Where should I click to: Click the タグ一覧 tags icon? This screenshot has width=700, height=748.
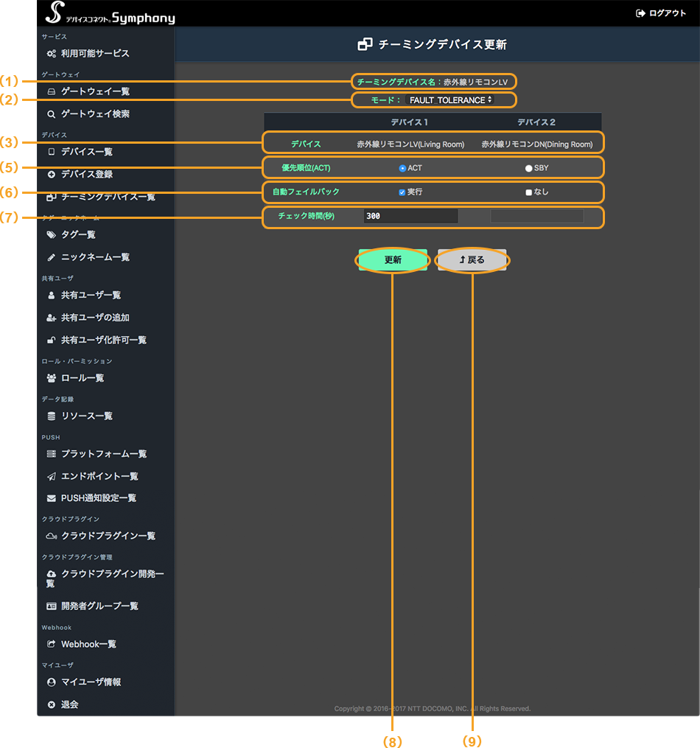[52, 234]
